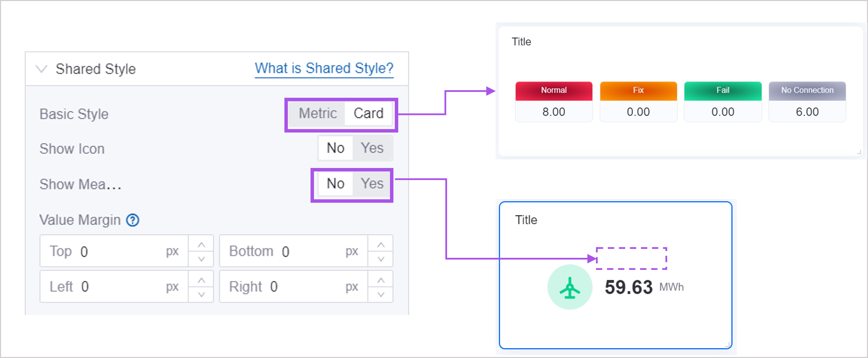Increase the Bottom margin value
Screen dimensions: 868x358
[381, 245]
